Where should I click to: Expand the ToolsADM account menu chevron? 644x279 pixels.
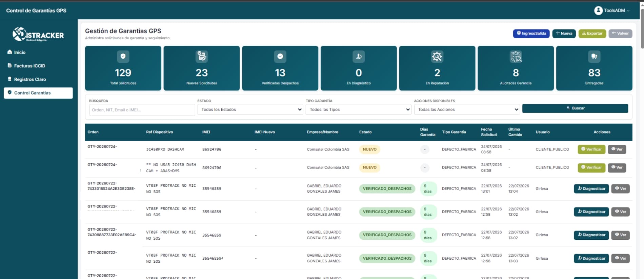[x=628, y=11]
